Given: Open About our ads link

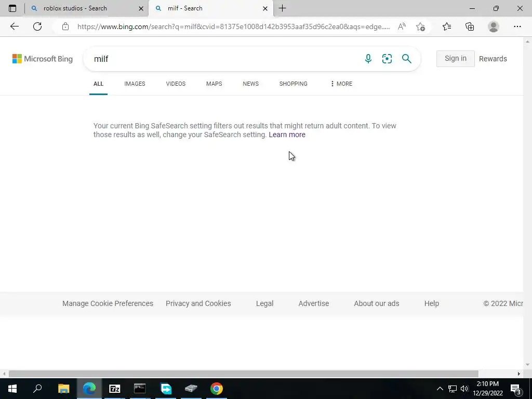Looking at the screenshot, I should pyautogui.click(x=376, y=303).
